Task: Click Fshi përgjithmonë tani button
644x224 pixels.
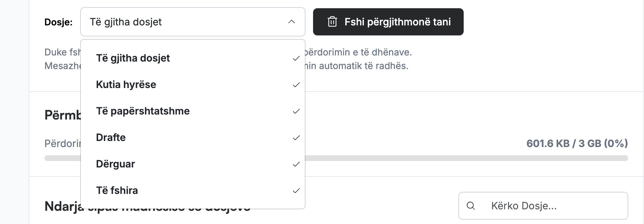Action: click(x=388, y=22)
